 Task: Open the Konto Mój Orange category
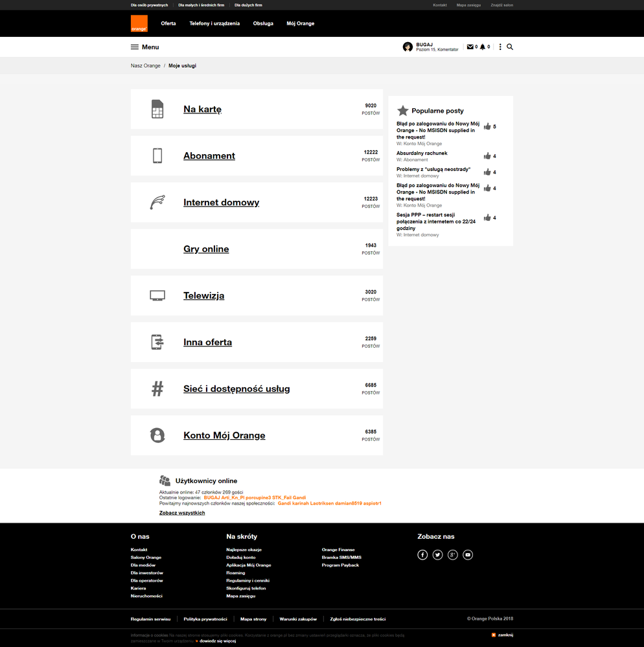[224, 436]
